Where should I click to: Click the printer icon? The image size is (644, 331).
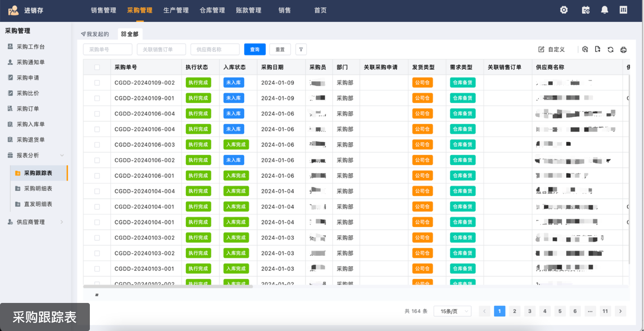tap(624, 50)
